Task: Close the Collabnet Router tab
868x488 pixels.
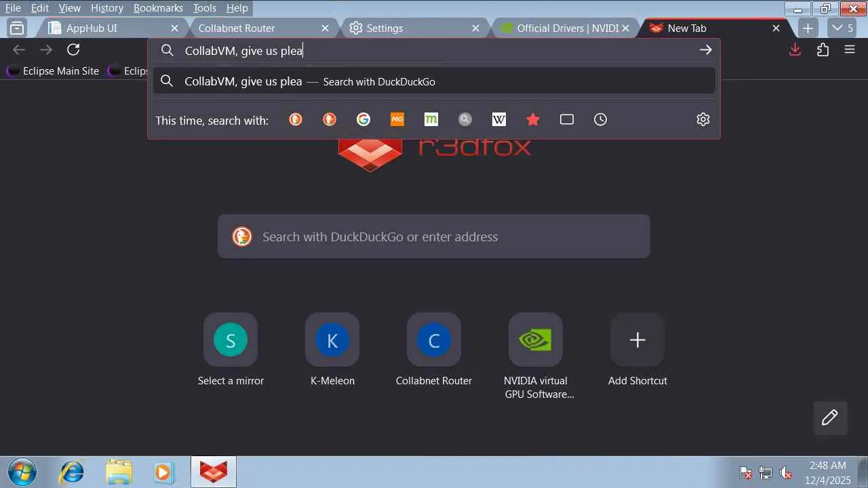Action: pyautogui.click(x=325, y=28)
